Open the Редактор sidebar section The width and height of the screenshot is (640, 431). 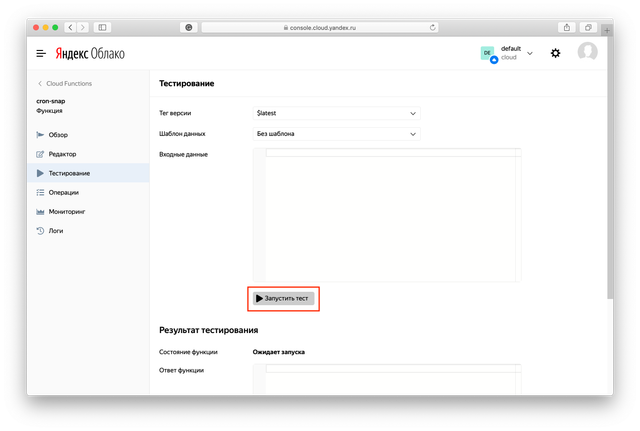click(62, 154)
